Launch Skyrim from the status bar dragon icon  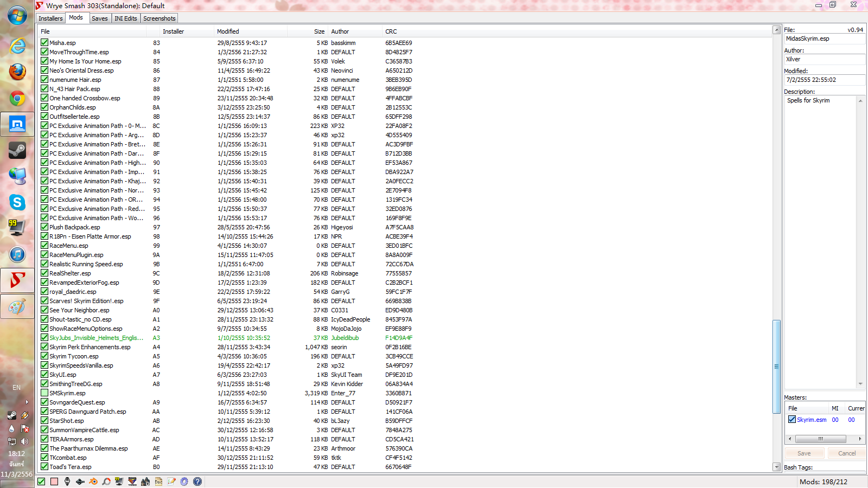67,481
